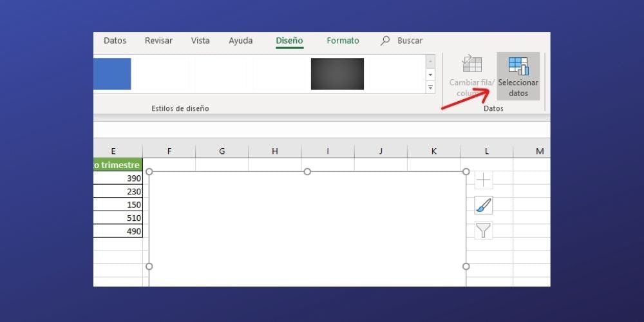The image size is (644, 322).
Task: Select the dark gradient chart style thumbnail
Action: coord(337,74)
